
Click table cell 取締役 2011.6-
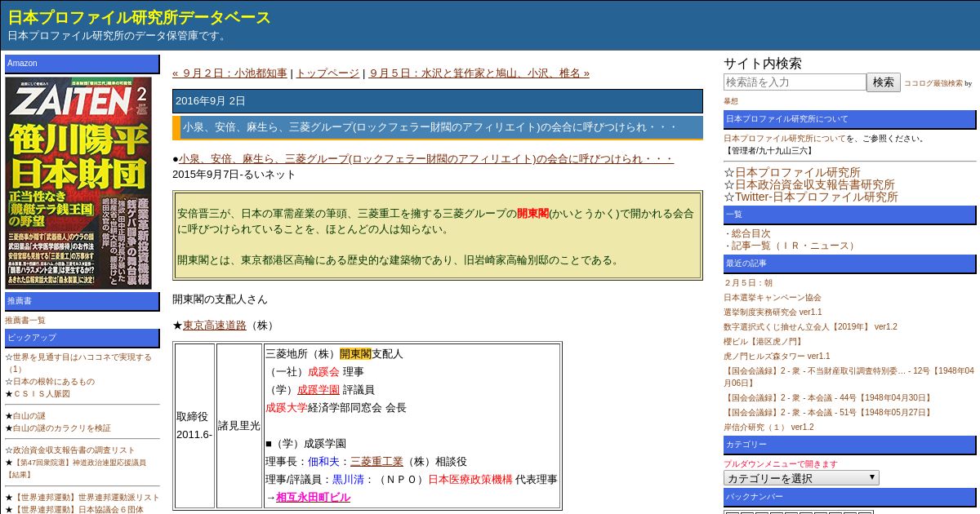coord(194,425)
